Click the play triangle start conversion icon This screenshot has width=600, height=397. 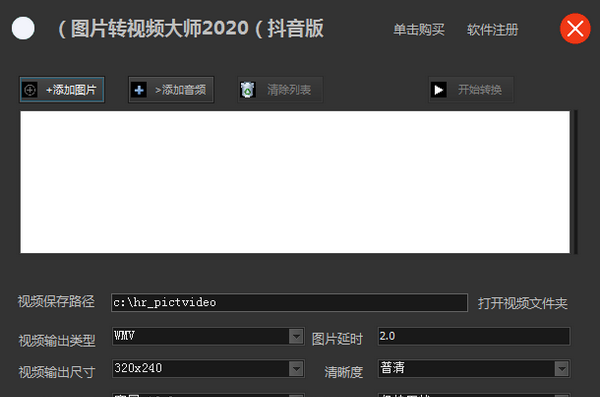point(439,90)
